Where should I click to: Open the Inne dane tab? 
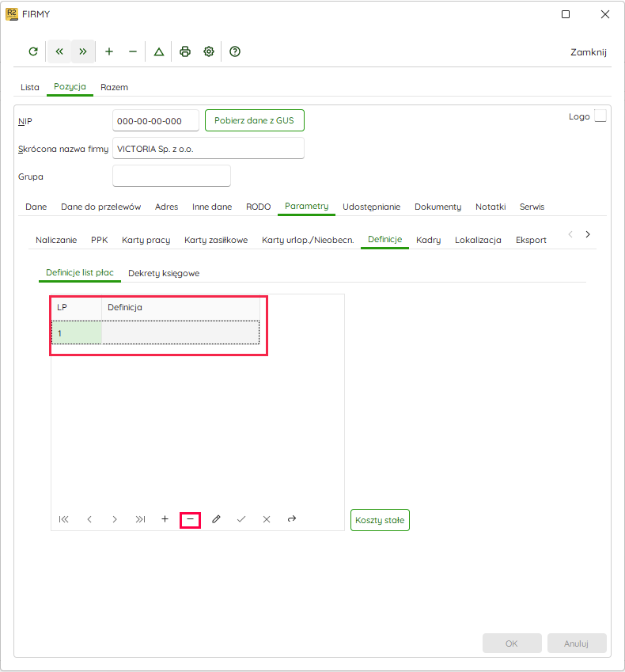(212, 207)
